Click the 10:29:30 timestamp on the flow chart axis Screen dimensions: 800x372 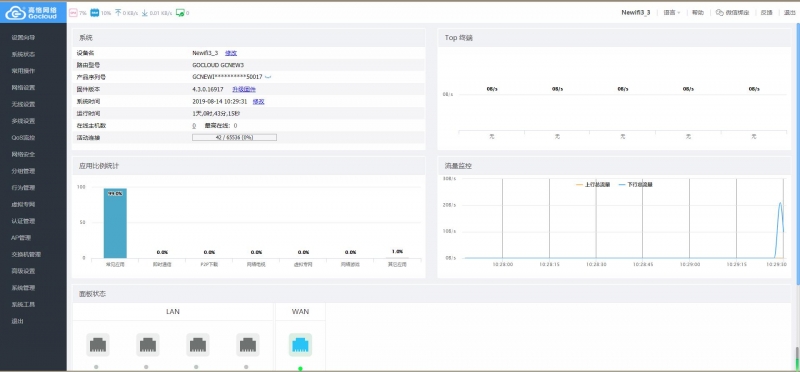[777, 265]
